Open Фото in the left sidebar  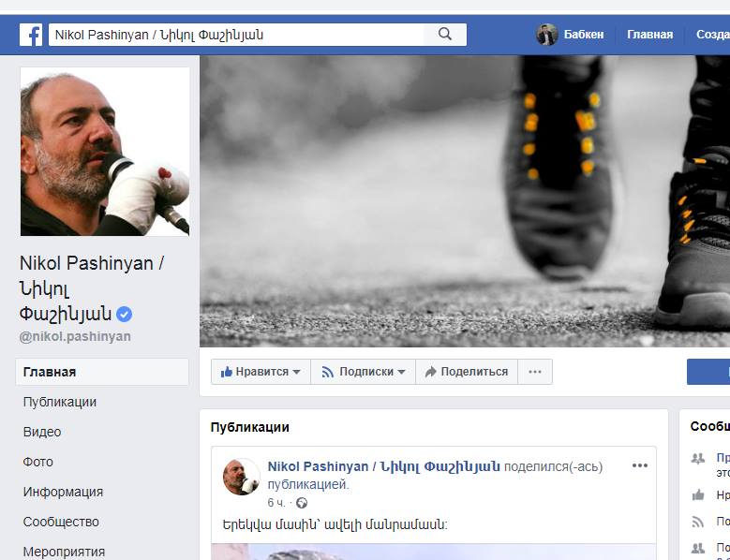(x=37, y=462)
